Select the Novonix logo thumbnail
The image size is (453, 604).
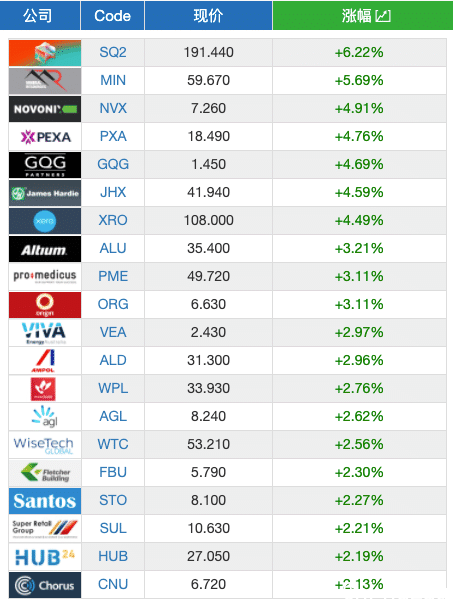coord(45,109)
